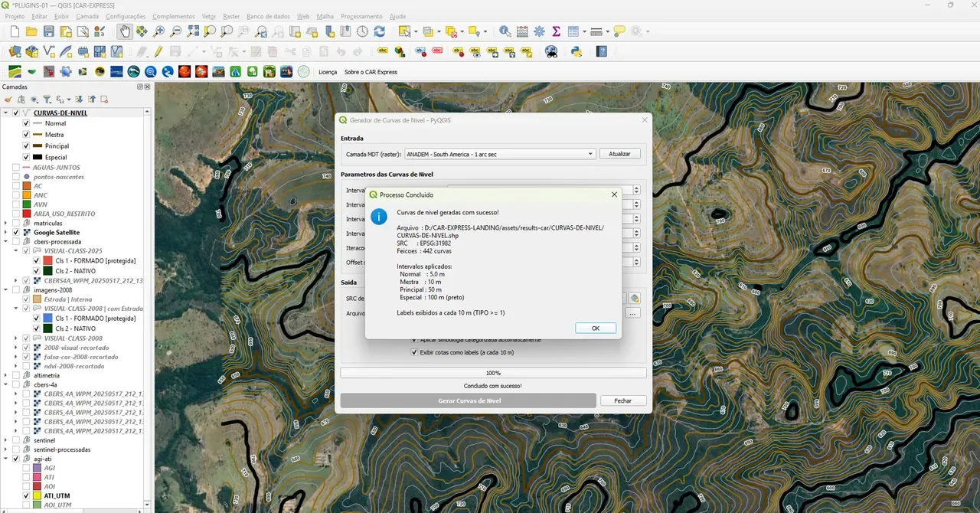This screenshot has width=980, height=513.
Task: Expand the altimetria group
Action: click(x=6, y=375)
